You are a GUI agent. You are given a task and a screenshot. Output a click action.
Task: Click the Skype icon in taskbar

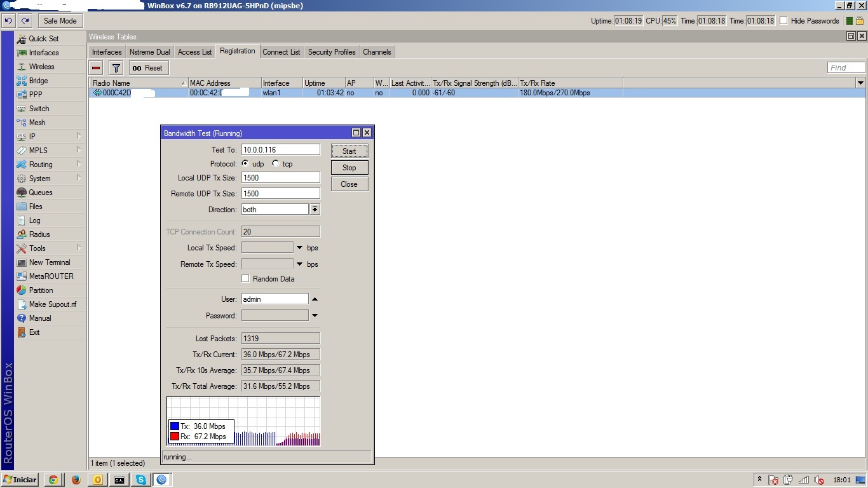pyautogui.click(x=140, y=480)
